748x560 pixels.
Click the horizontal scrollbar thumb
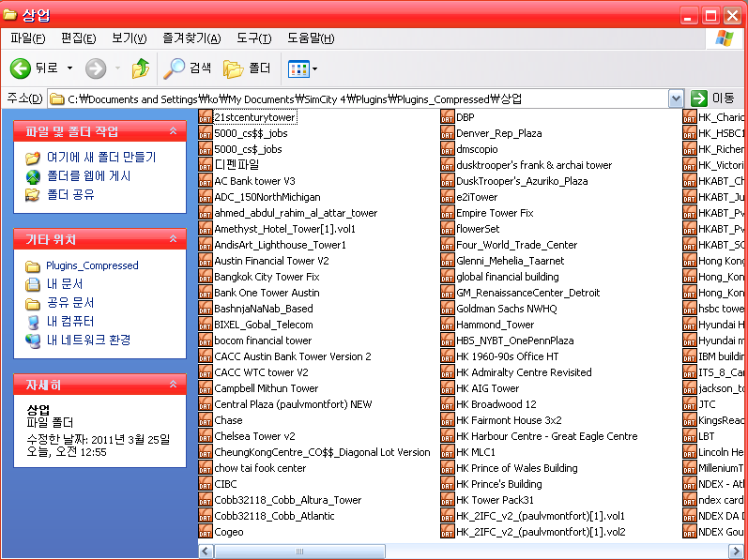tap(299, 552)
